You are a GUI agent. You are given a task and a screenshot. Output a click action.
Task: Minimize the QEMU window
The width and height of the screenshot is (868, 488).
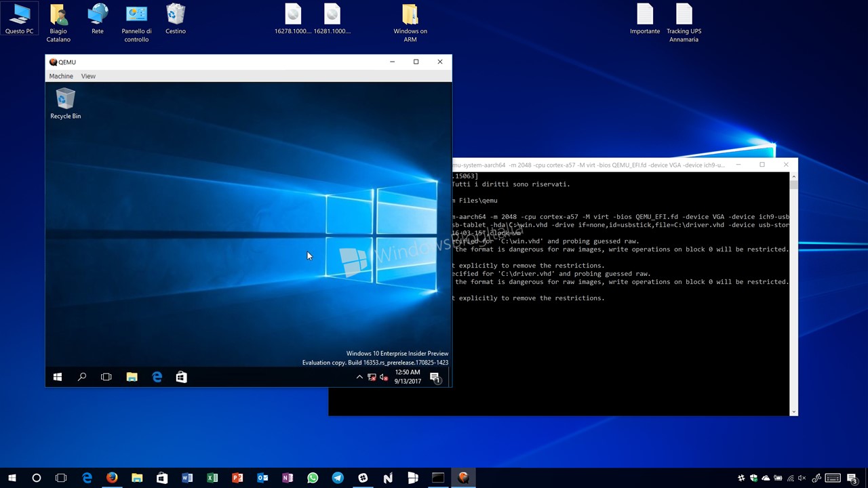pos(392,62)
